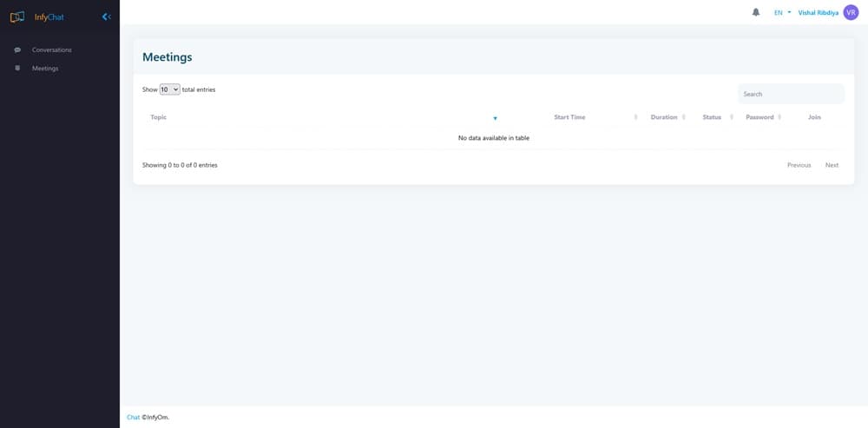This screenshot has height=428, width=868.
Task: Click the sort arrow beside Password
Action: tap(779, 117)
